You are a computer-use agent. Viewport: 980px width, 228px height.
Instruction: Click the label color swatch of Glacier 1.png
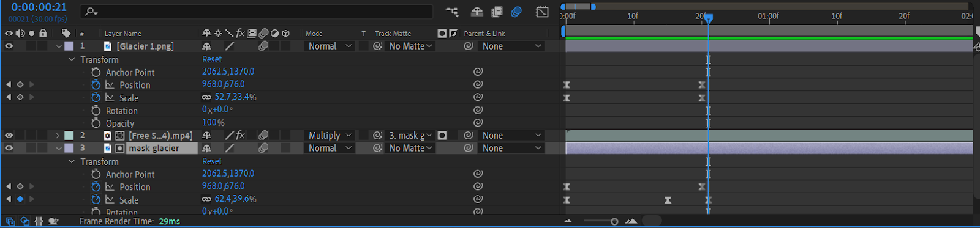(x=69, y=46)
